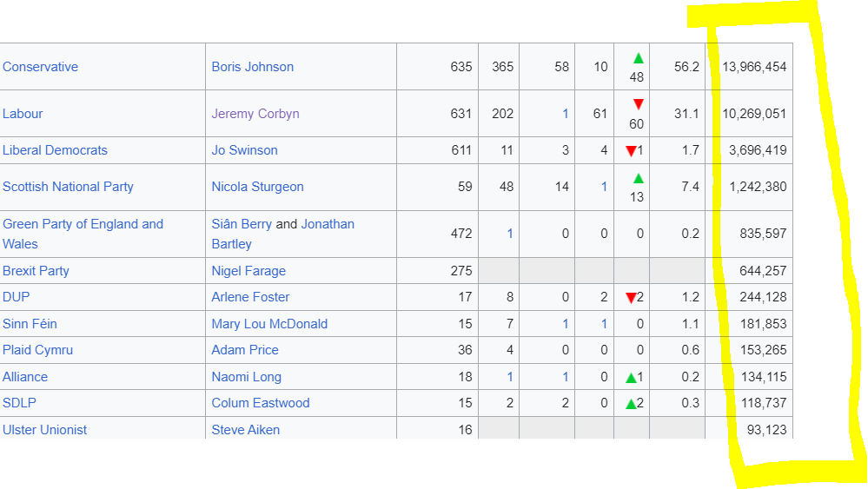Click the blue 1 in SNP row
This screenshot has width=868, height=489.
click(x=604, y=187)
